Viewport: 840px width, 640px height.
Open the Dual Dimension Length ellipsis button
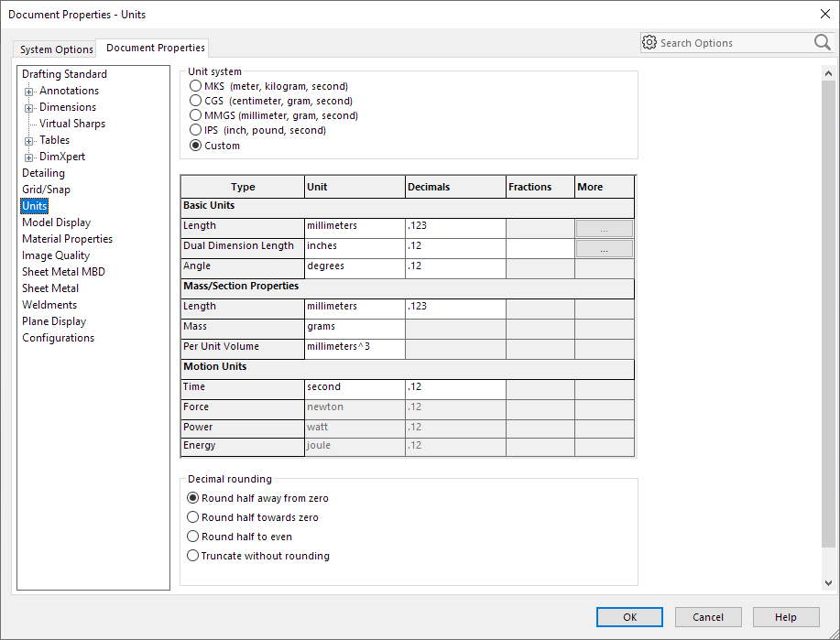click(x=605, y=249)
